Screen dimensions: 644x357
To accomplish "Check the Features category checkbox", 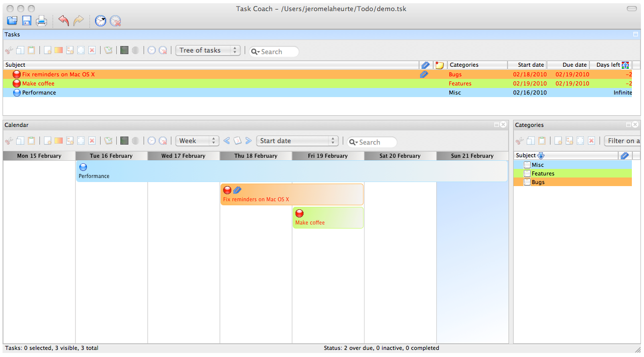I will (x=527, y=173).
